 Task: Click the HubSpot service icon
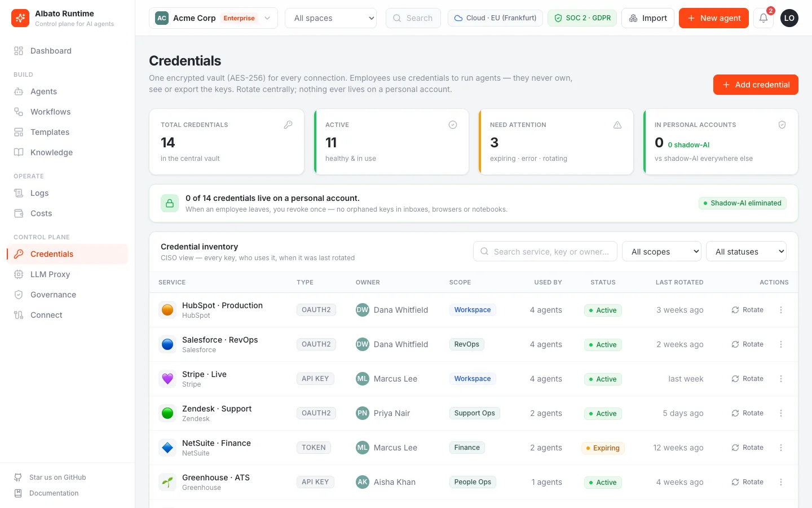(167, 310)
